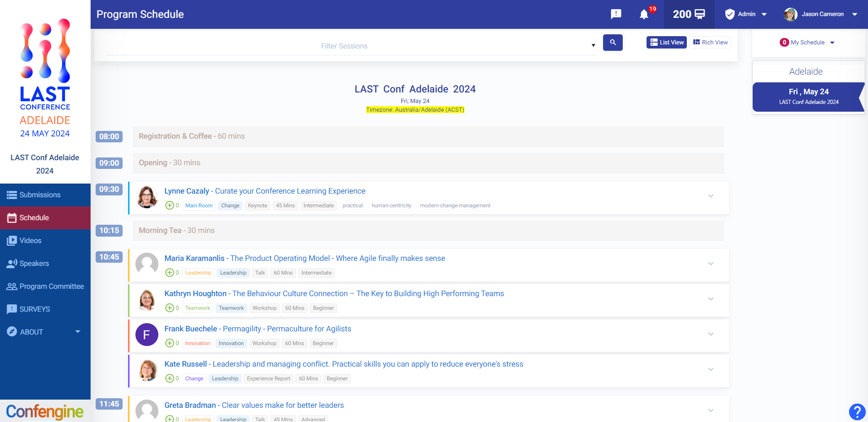Open SURVEYS in the sidebar
This screenshot has height=422, width=868.
tap(45, 309)
